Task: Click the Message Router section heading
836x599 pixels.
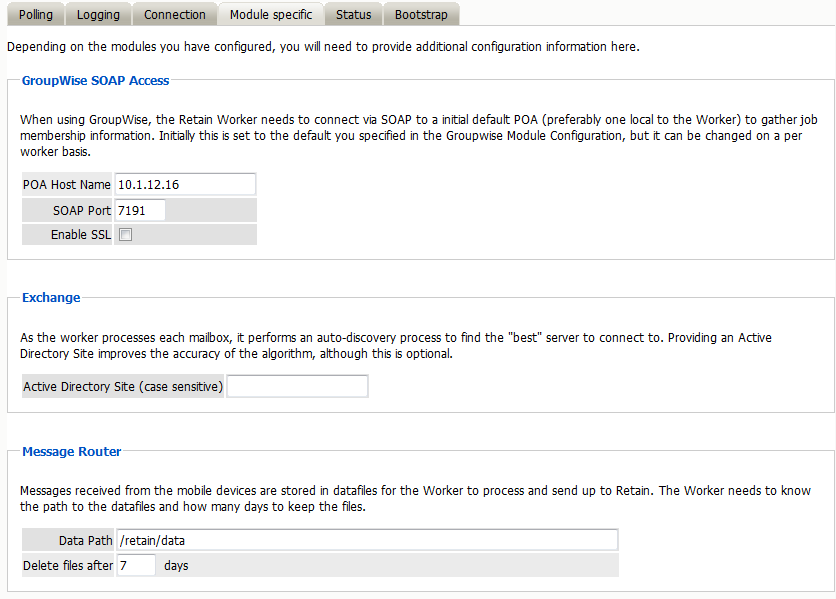Action: tap(72, 451)
